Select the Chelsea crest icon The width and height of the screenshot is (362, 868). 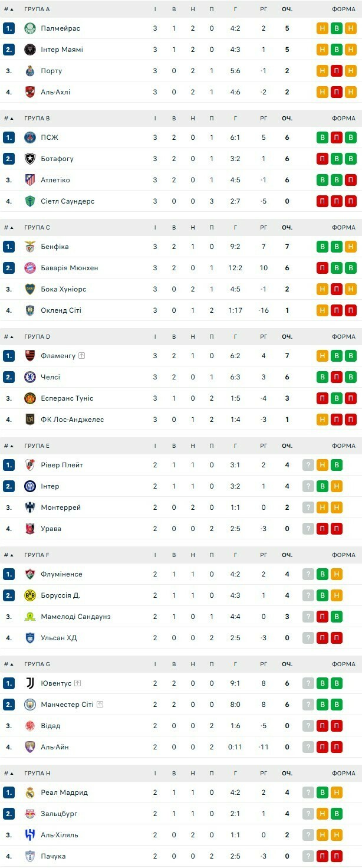[x=30, y=377]
